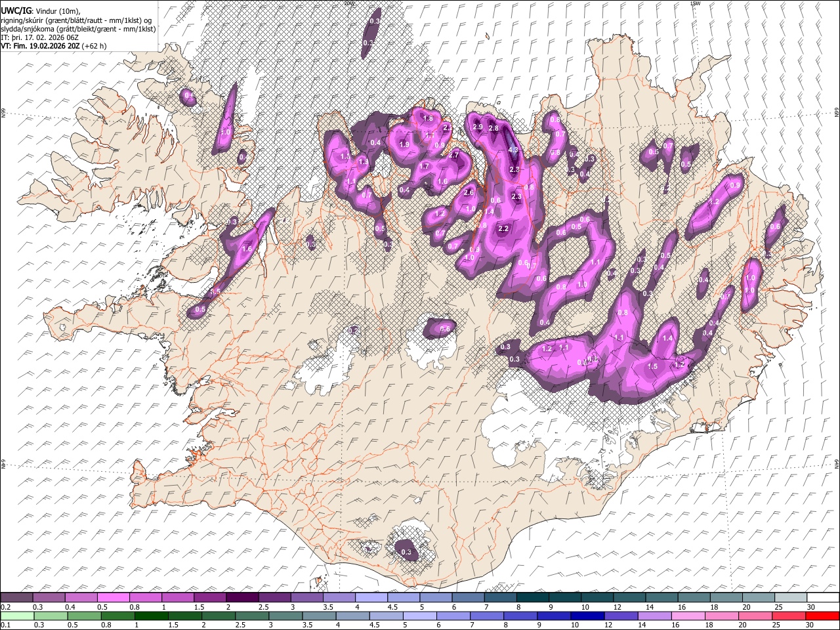The height and width of the screenshot is (630, 840).
Task: Select top legend swatch between 0.4 and 0.5
Action: (81, 597)
